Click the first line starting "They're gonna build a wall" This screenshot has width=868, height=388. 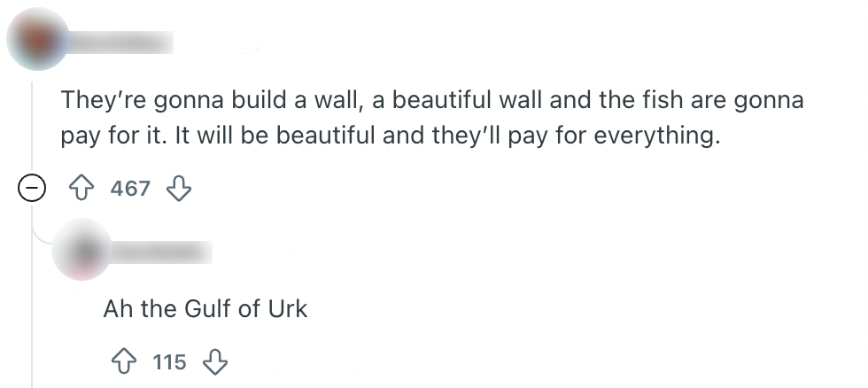(432, 100)
